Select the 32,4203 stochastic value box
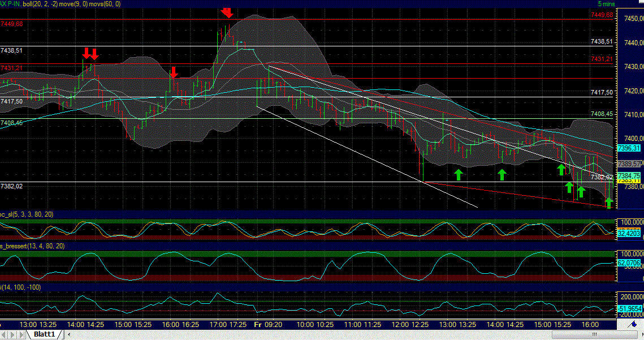 [x=628, y=232]
